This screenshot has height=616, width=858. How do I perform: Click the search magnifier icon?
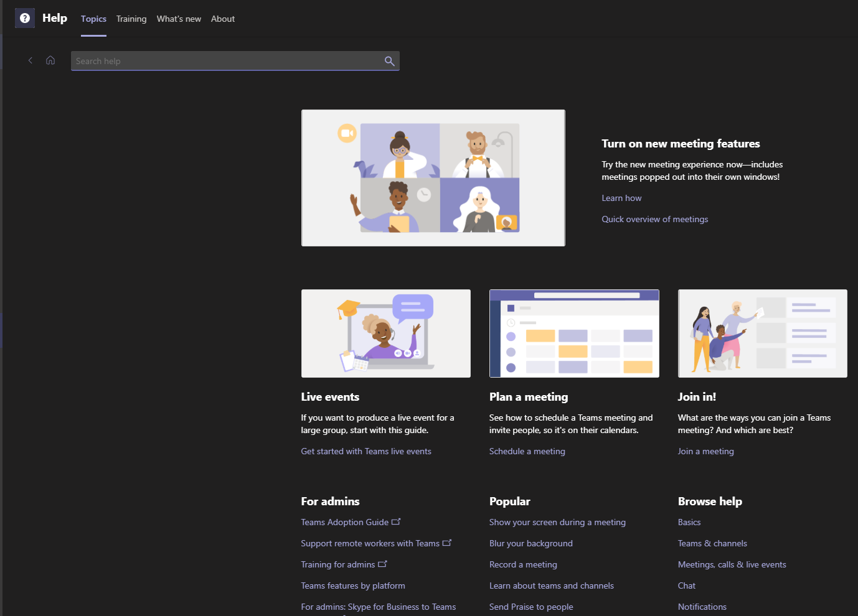pyautogui.click(x=389, y=61)
